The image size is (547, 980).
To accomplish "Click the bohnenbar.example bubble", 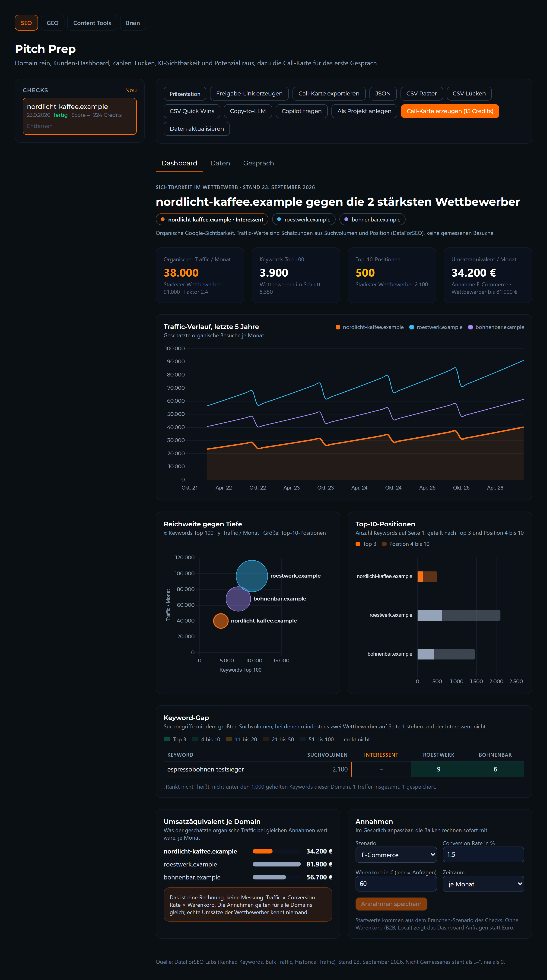I will [x=238, y=599].
